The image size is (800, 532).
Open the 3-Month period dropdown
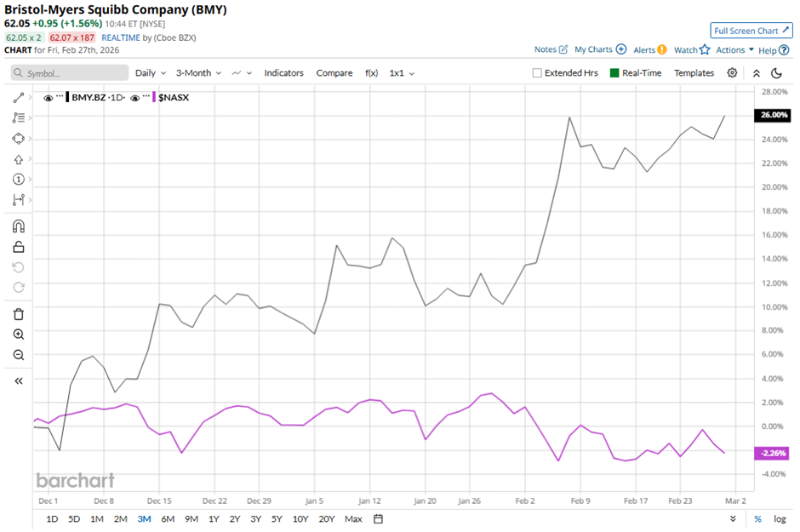point(198,73)
